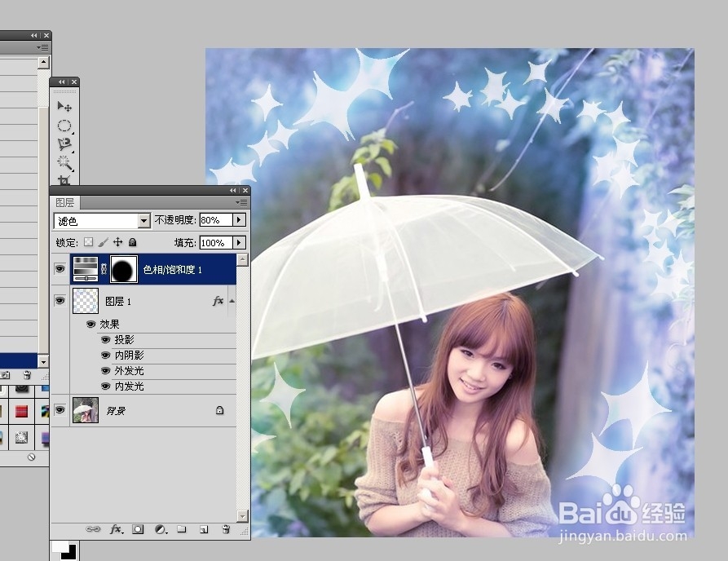The width and height of the screenshot is (728, 561).
Task: Hide the 投影 effect
Action: [106, 340]
